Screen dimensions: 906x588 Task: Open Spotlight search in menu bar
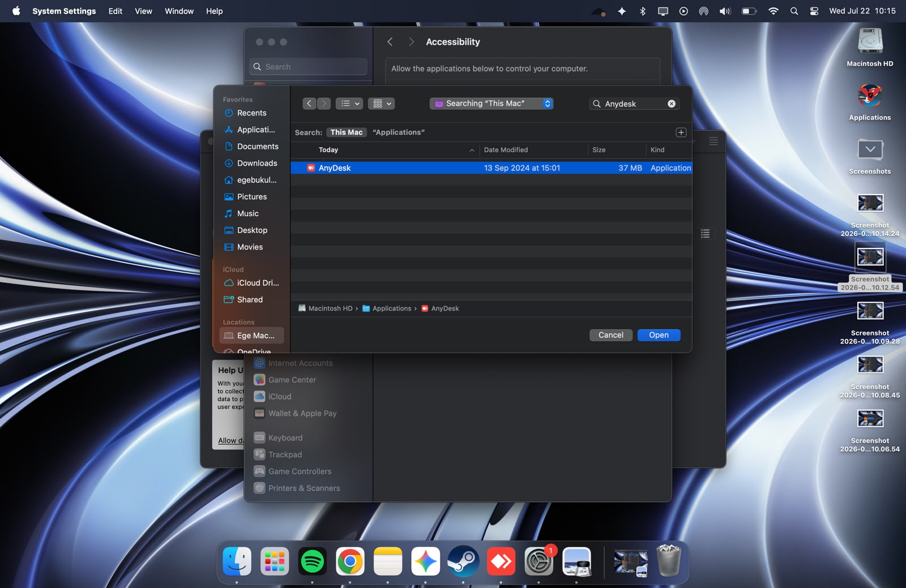(x=794, y=11)
